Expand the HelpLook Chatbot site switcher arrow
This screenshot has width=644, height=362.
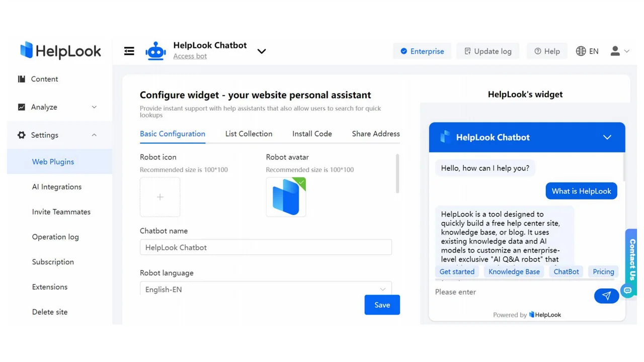[262, 51]
